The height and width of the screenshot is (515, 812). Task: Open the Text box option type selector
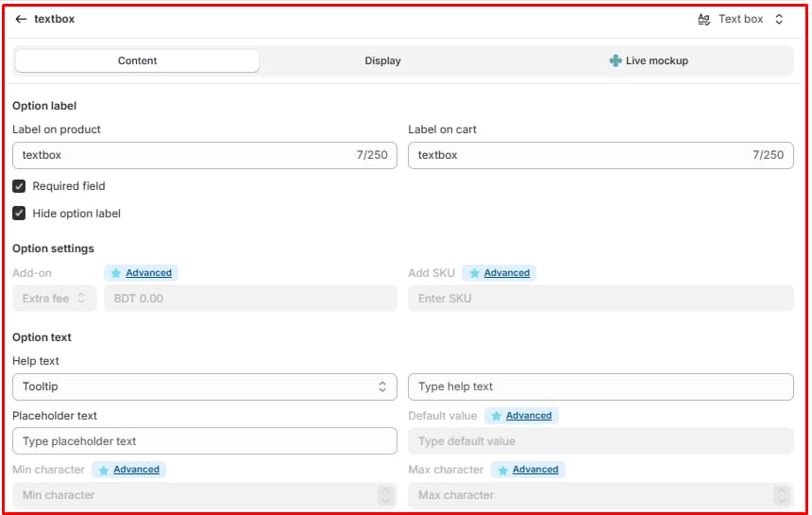pos(741,19)
